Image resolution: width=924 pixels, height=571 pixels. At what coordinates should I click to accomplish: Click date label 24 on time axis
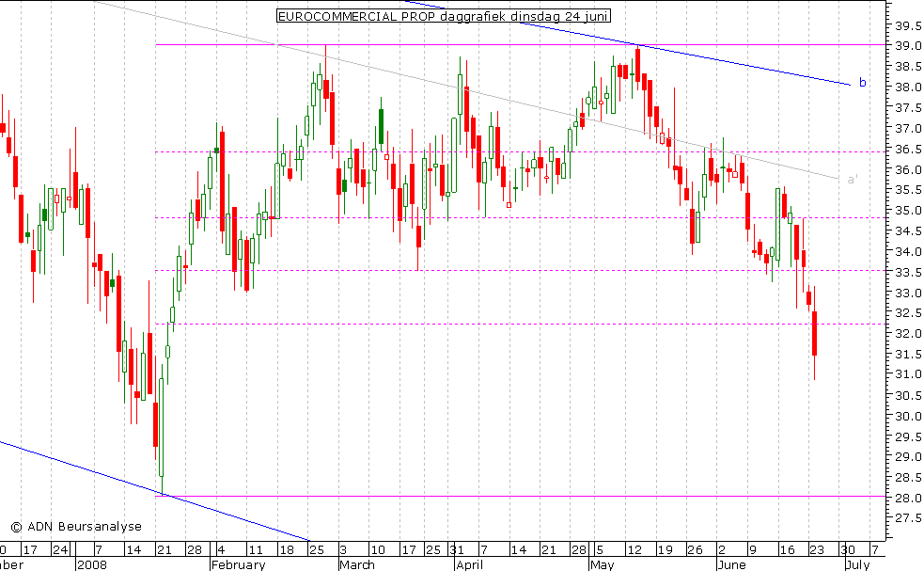point(60,549)
